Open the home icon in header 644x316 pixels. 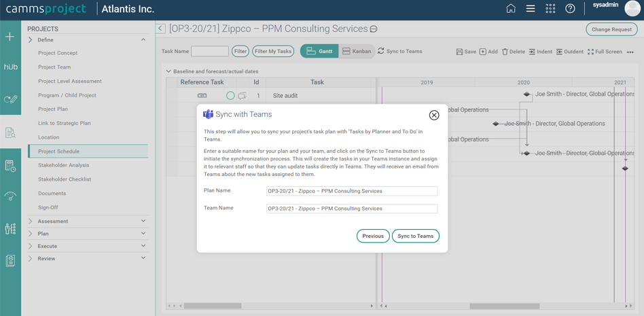point(511,9)
